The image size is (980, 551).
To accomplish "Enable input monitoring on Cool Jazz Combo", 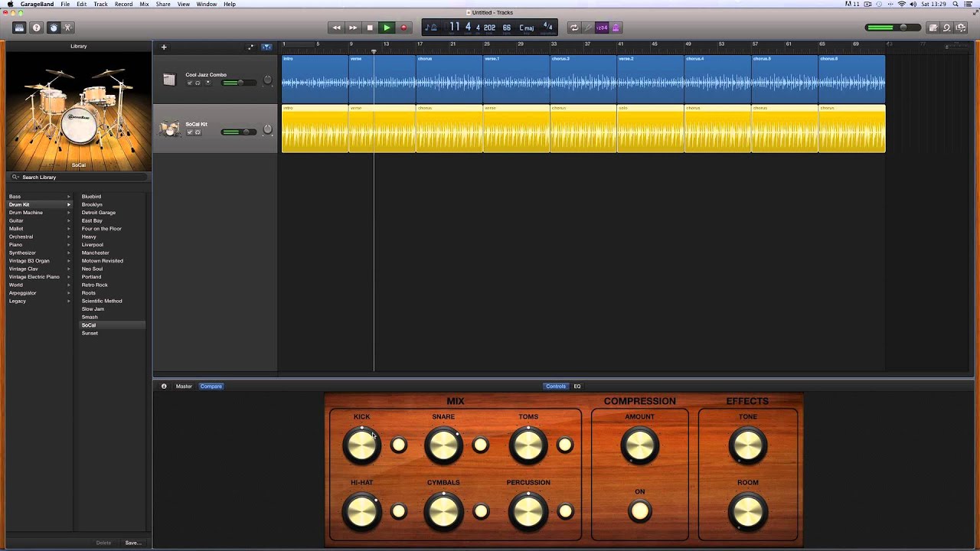I will [207, 83].
